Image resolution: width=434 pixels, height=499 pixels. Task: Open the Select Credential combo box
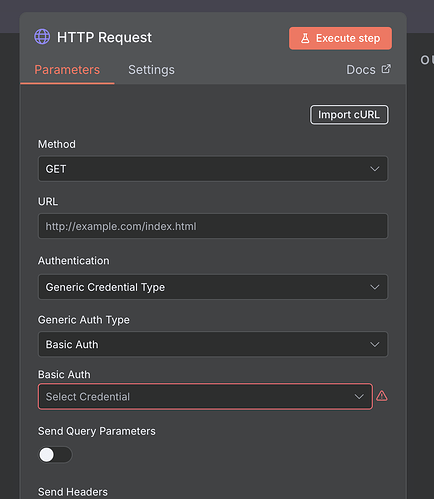(x=205, y=397)
